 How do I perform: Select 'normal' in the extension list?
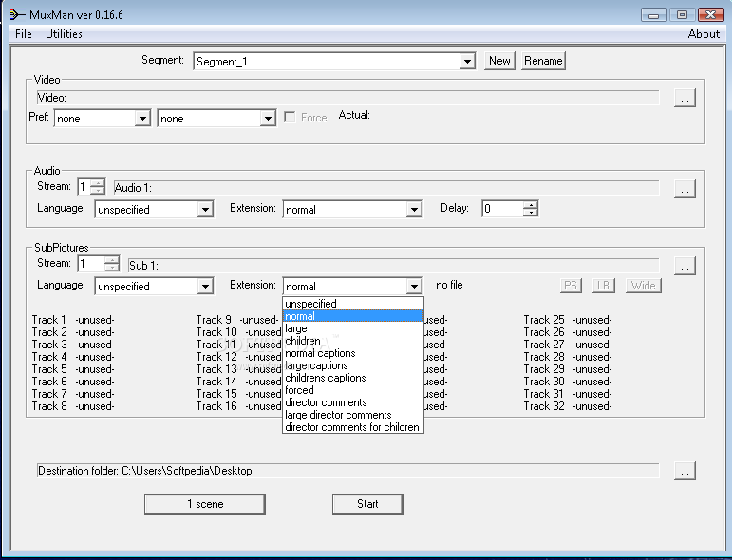click(x=353, y=316)
